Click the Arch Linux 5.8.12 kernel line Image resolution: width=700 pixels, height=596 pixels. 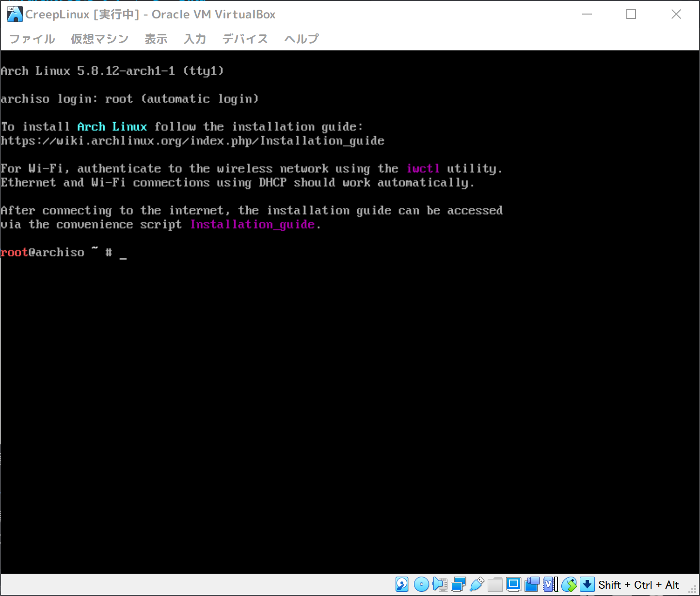[112, 71]
